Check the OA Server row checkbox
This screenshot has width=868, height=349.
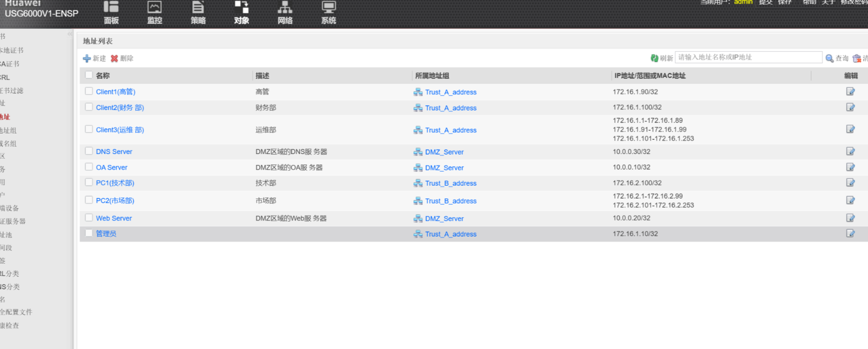(x=89, y=167)
